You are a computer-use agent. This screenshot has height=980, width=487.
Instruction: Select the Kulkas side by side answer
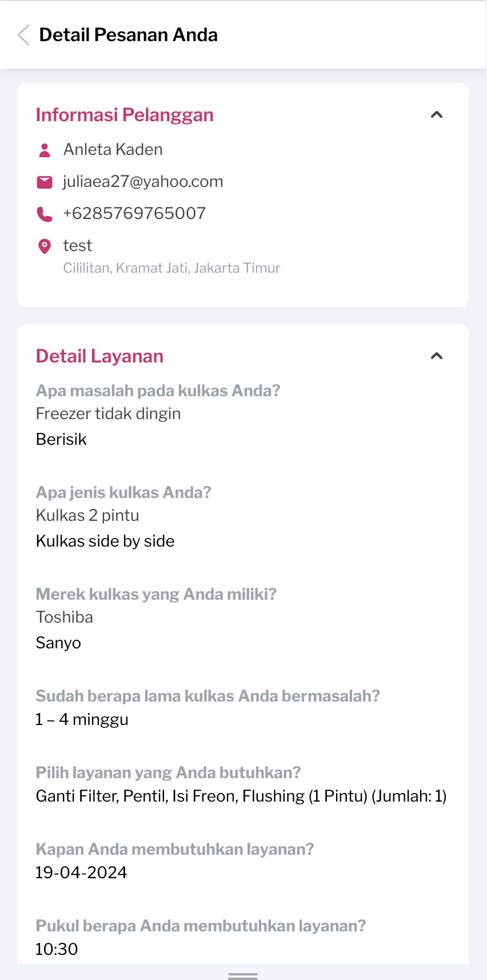click(x=105, y=541)
